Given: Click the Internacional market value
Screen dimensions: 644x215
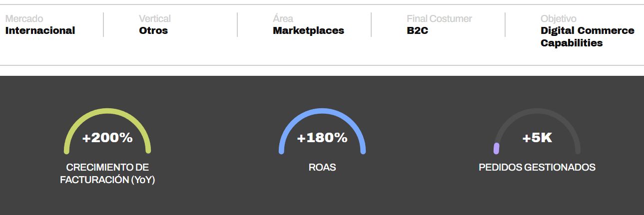Looking at the screenshot, I should tap(40, 30).
